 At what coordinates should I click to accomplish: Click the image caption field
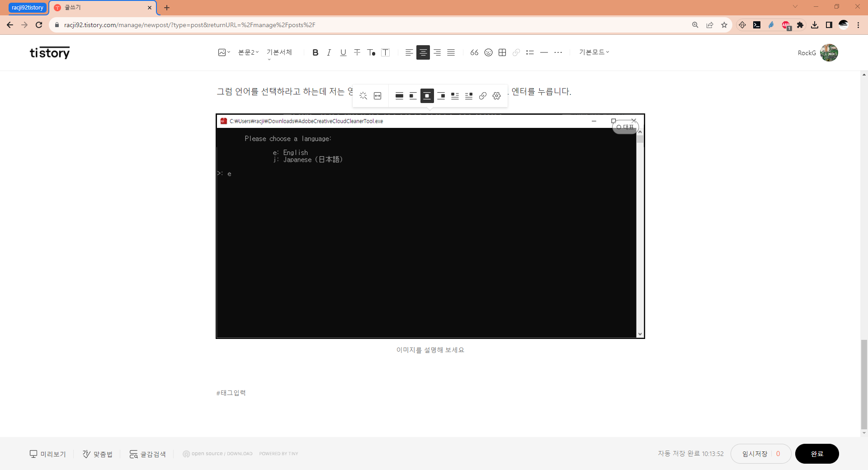430,350
